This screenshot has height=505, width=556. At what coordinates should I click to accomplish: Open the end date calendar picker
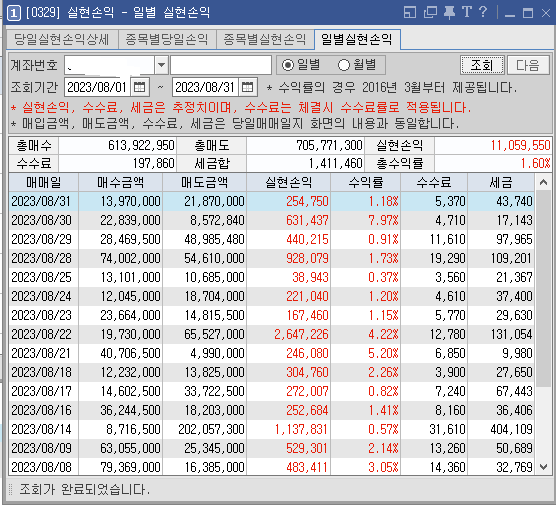click(248, 87)
